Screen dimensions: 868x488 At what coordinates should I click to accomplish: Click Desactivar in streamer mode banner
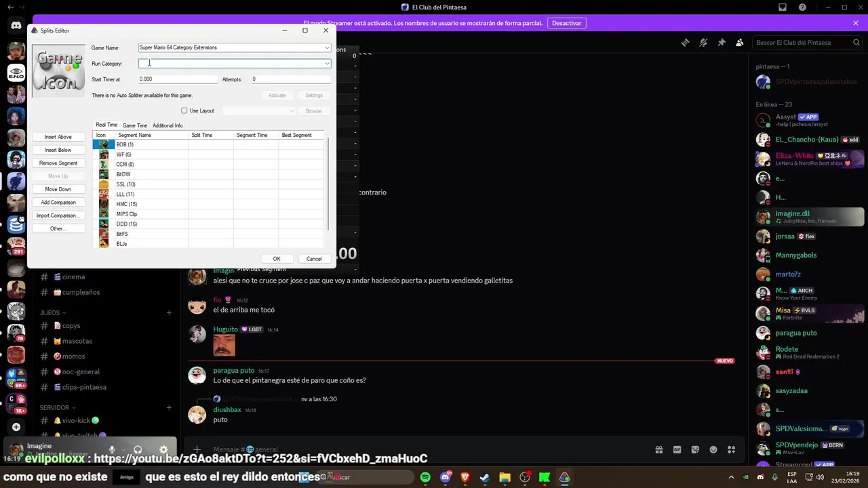pyautogui.click(x=566, y=23)
